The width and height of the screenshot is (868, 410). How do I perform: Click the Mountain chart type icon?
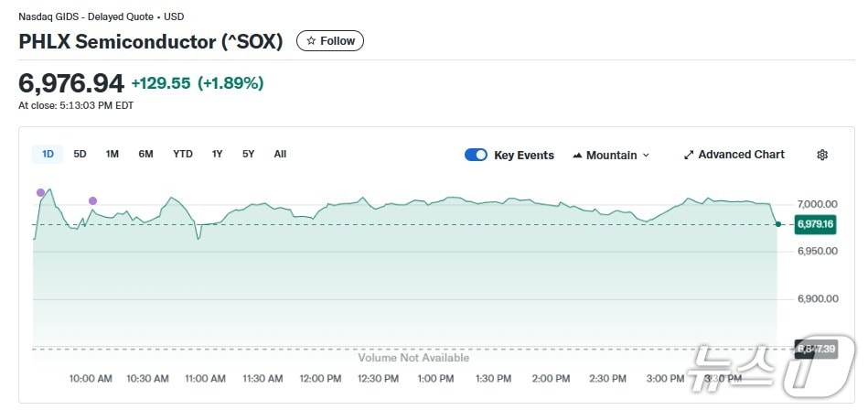pyautogui.click(x=577, y=156)
